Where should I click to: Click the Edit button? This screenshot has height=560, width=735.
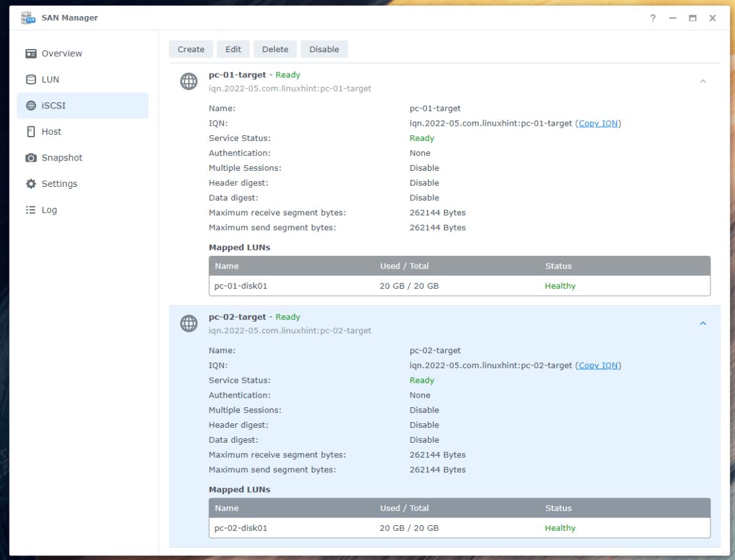coord(233,49)
